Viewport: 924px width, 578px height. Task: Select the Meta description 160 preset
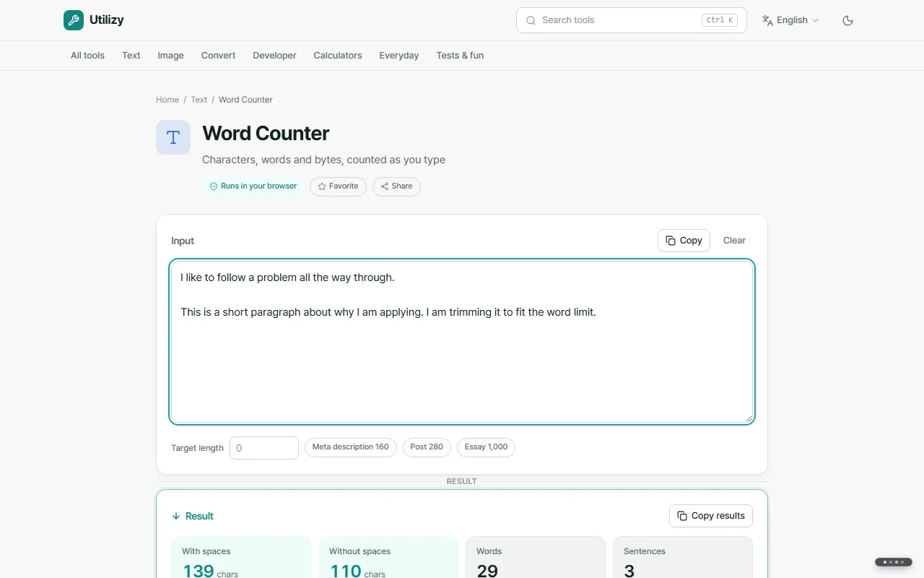click(350, 447)
